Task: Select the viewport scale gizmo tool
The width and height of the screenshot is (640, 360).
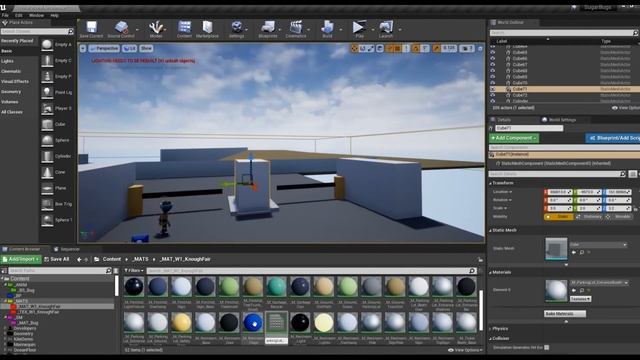Action: (x=371, y=49)
